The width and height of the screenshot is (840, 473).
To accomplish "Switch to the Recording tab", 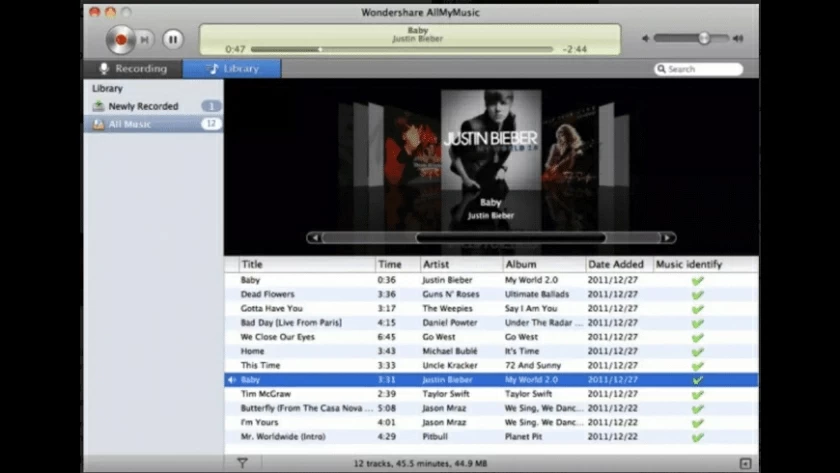I will (x=133, y=69).
